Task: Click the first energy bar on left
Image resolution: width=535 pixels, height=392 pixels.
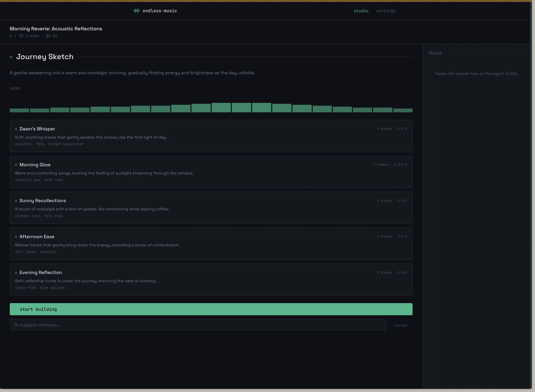Action: (x=19, y=110)
